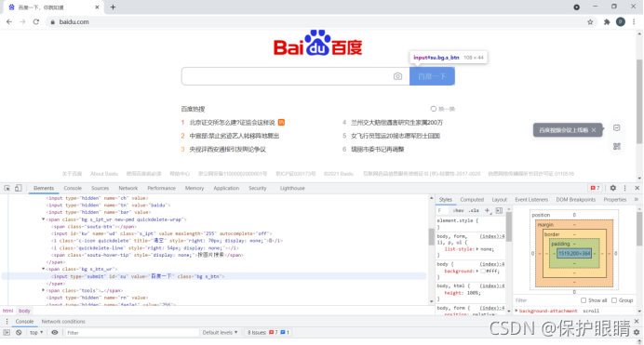Open DevTools more options menu
This screenshot has height=345, width=644.
(625, 188)
